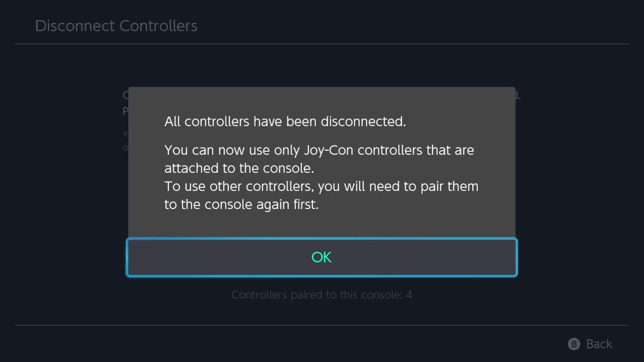
Task: Click the Disconnect Controllers page heading
Action: click(116, 26)
